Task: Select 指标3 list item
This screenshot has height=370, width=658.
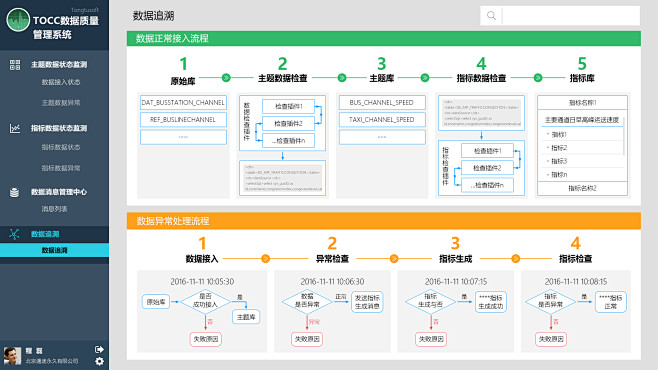Action: (x=559, y=162)
